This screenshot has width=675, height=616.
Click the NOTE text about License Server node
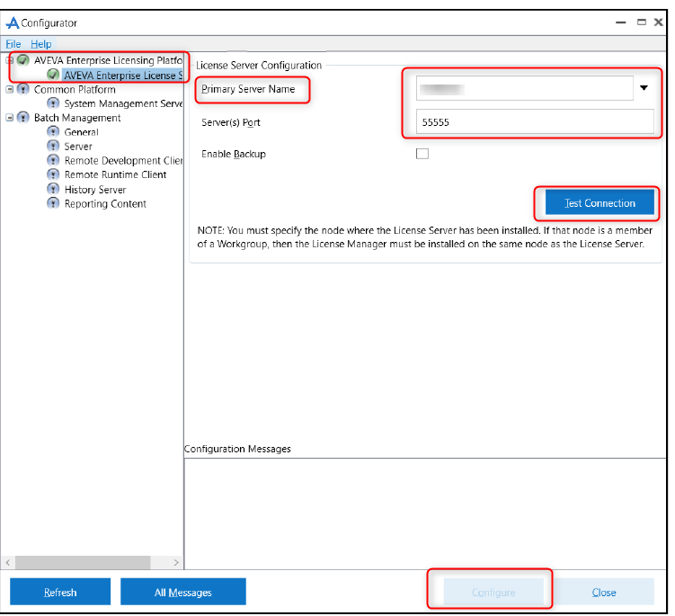[x=425, y=237]
